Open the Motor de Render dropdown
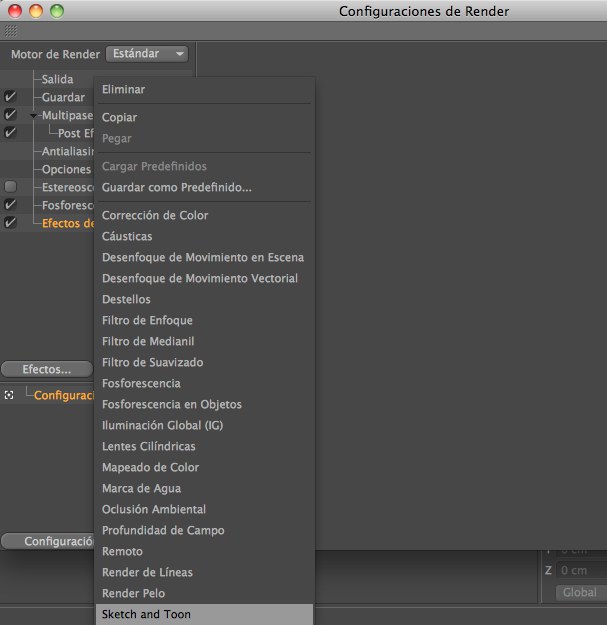 point(147,54)
